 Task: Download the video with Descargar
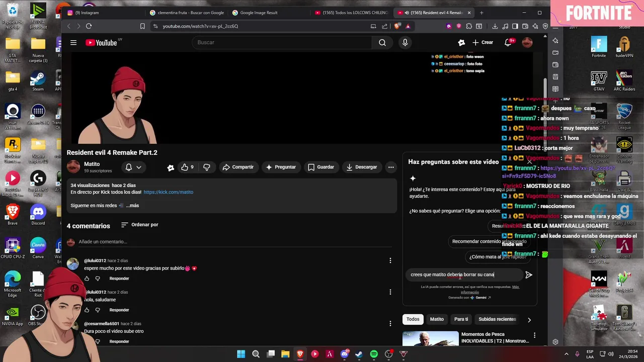[362, 167]
